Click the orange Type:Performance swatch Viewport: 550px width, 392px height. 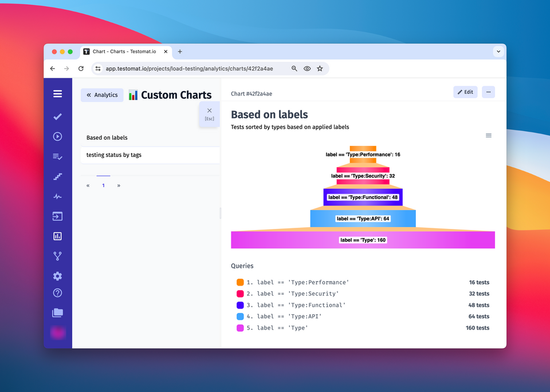click(240, 282)
